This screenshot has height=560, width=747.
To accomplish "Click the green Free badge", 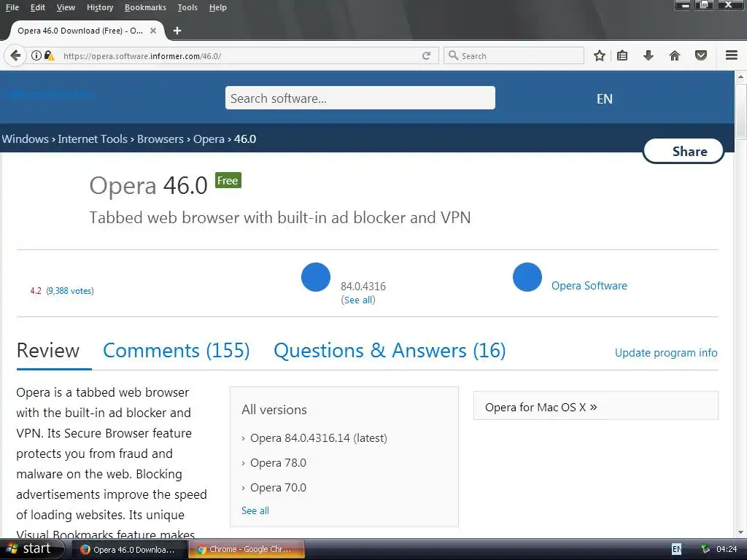I will coord(228,181).
